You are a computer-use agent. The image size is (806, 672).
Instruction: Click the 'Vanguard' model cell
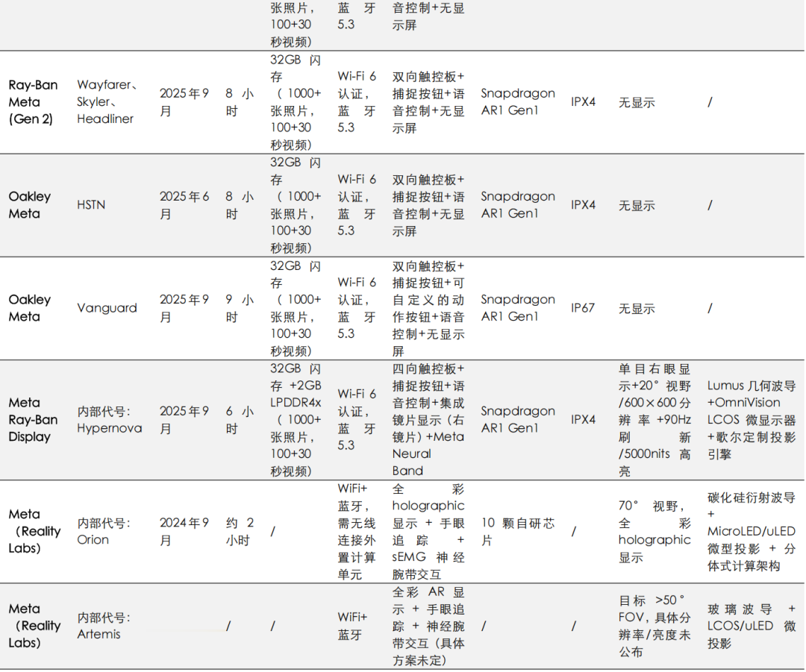pos(107,308)
